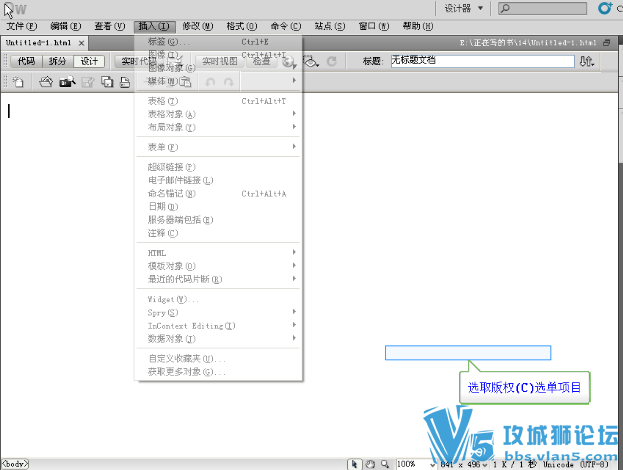Expand the 最近的代码片断(R) submenu
623x470 pixels.
(x=218, y=279)
